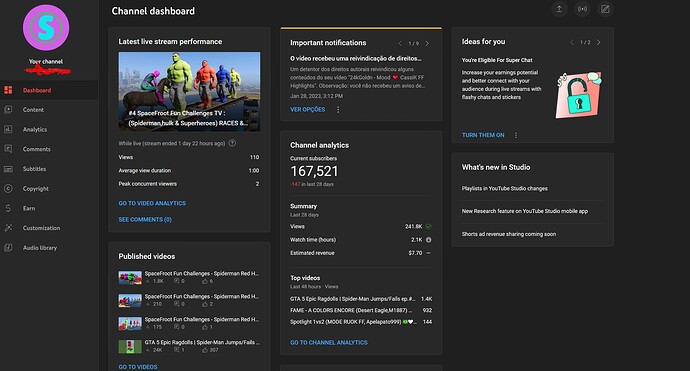This screenshot has height=371, width=690.
Task: Show next Ideas for you card
Action: [x=598, y=42]
